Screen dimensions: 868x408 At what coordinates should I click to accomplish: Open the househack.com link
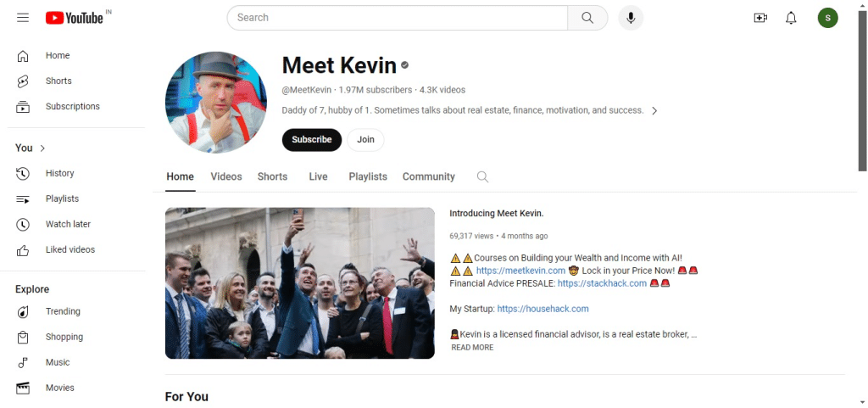542,309
